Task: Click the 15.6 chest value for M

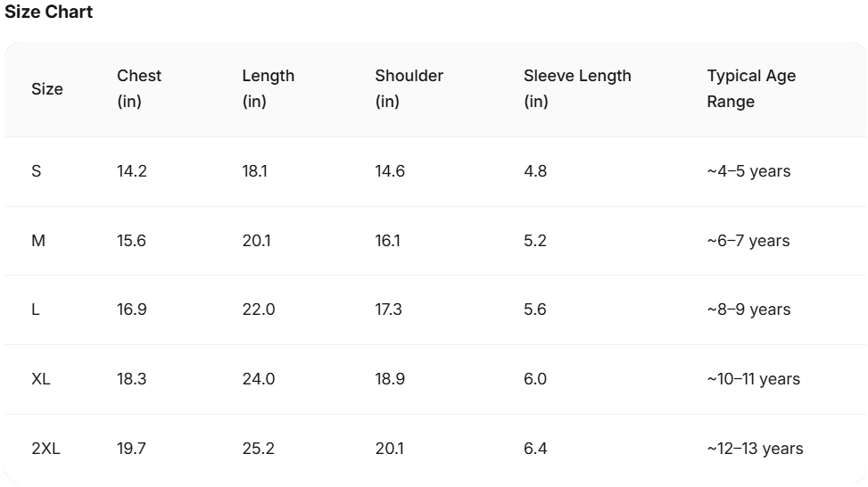Action: [x=131, y=241]
